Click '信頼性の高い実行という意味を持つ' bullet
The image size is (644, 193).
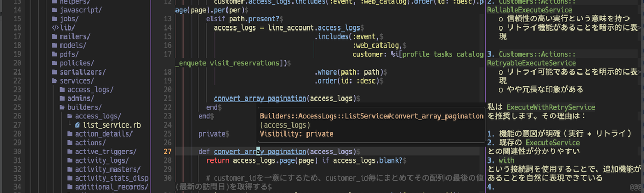(x=567, y=19)
